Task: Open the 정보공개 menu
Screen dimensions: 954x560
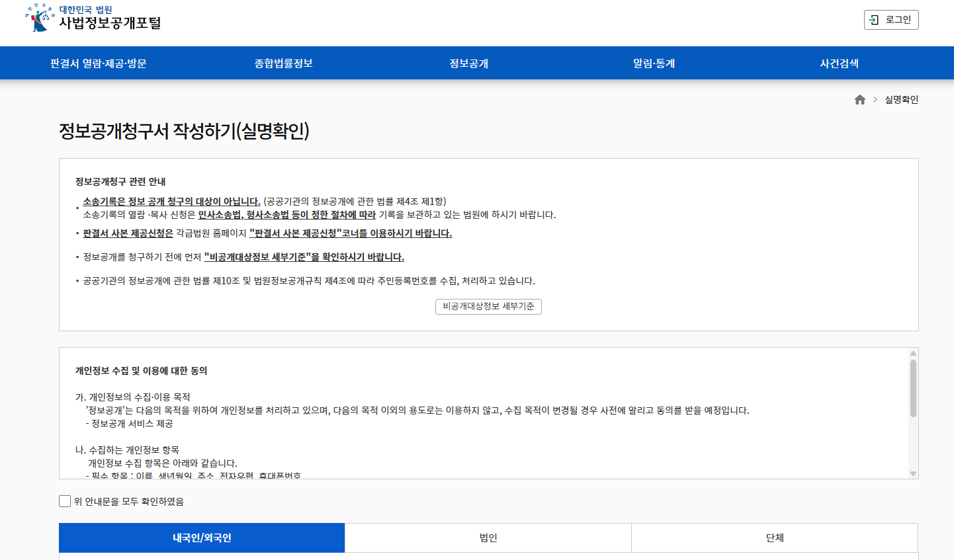Action: pos(468,62)
